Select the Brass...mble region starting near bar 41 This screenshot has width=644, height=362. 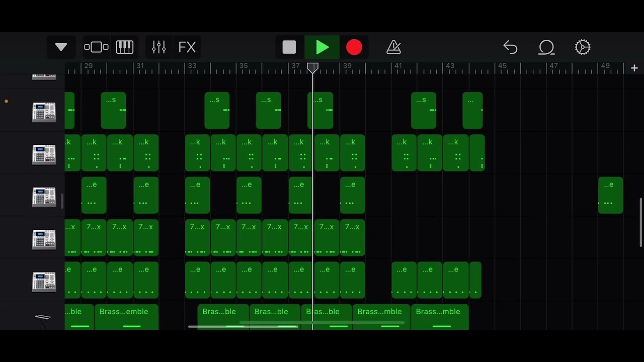tap(440, 317)
